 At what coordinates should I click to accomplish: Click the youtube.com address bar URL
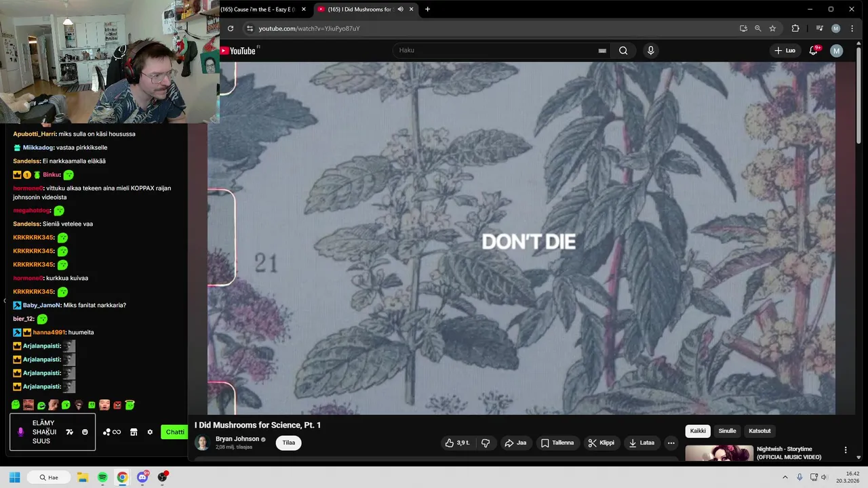point(309,28)
